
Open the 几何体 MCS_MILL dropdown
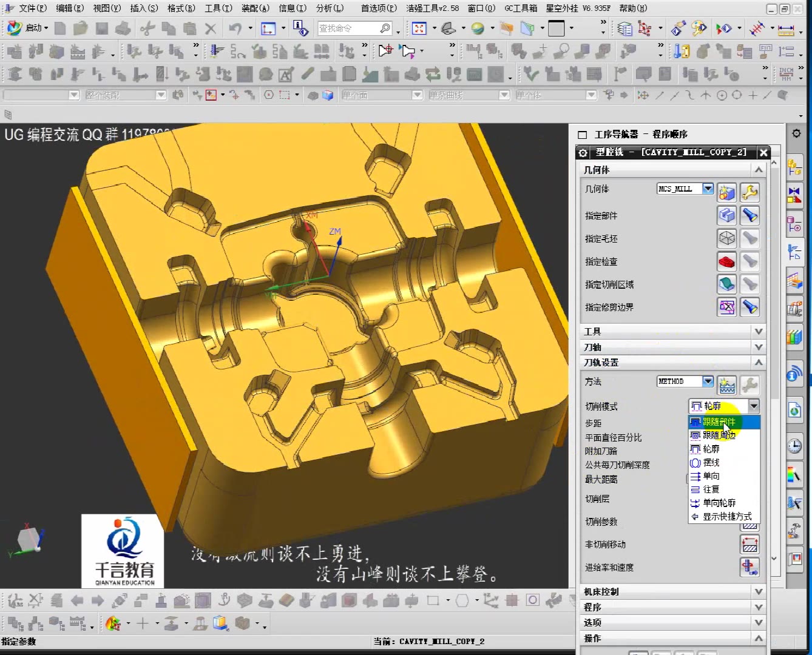point(708,189)
